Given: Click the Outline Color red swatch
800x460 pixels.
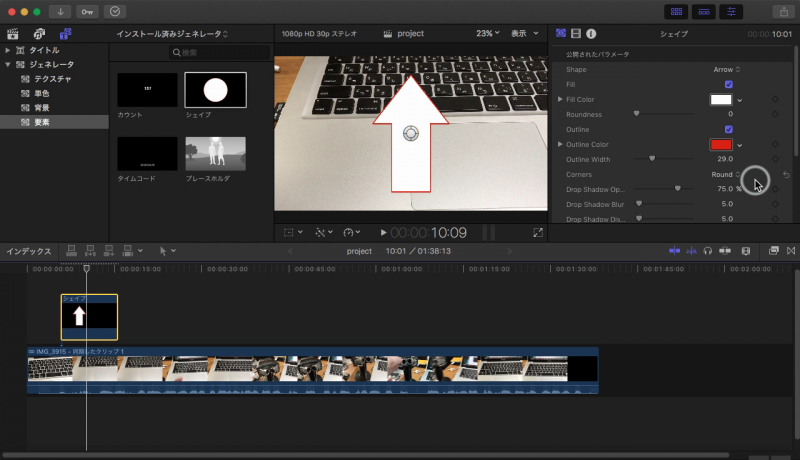Looking at the screenshot, I should click(x=720, y=144).
